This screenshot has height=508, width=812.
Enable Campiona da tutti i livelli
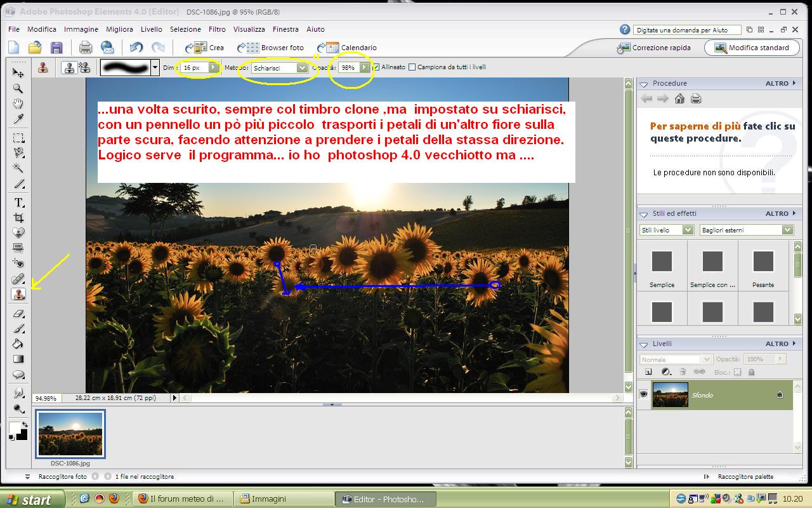point(412,67)
